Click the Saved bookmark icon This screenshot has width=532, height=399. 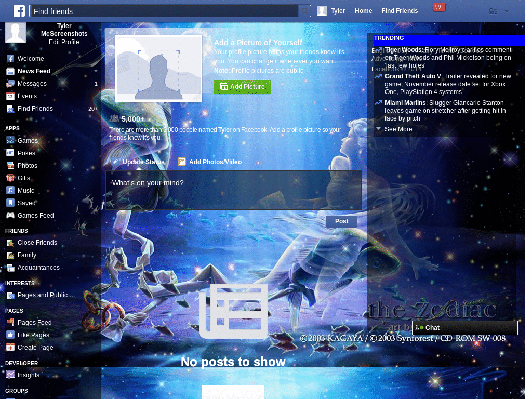click(10, 203)
